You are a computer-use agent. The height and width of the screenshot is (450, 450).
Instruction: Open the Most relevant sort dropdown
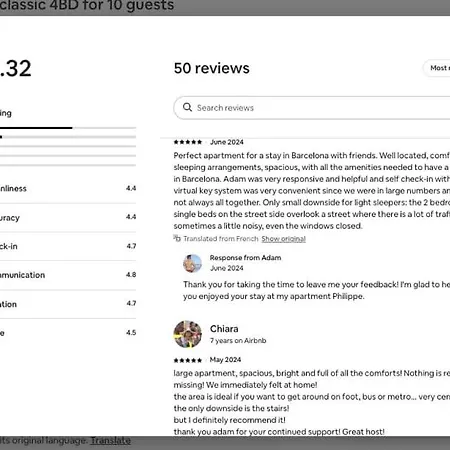[x=437, y=68]
